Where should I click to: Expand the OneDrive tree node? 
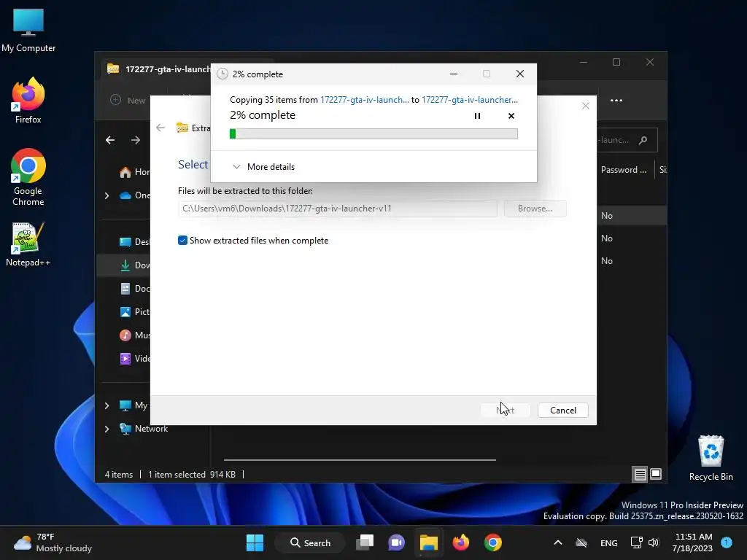pyautogui.click(x=107, y=195)
